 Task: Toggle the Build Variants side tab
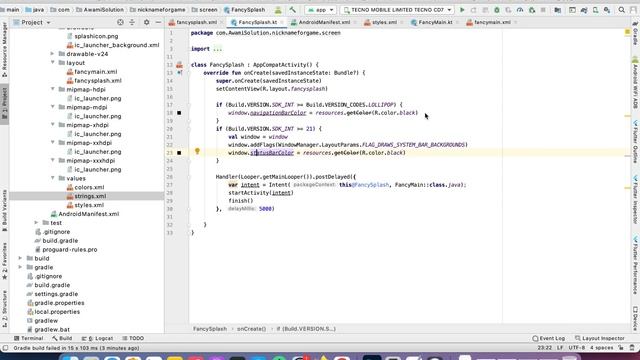tap(4, 210)
